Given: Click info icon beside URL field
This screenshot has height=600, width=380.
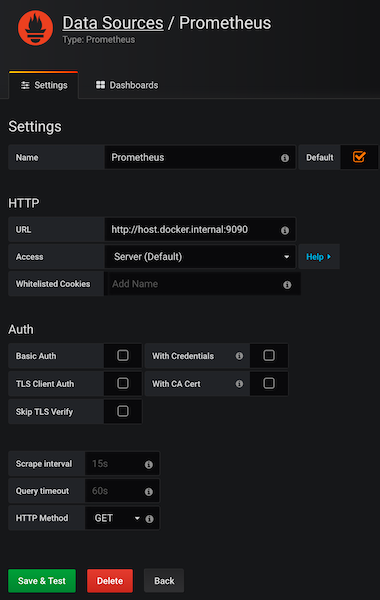Looking at the screenshot, I should click(285, 230).
